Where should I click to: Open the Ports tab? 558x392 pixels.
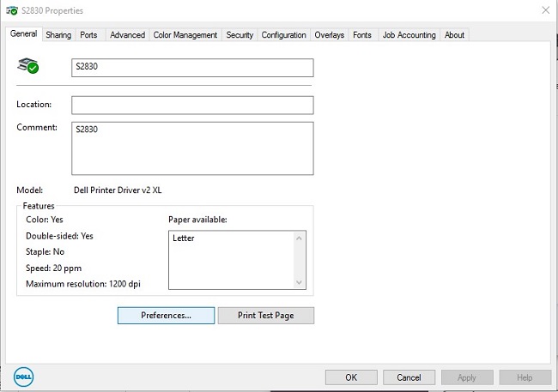coord(88,35)
